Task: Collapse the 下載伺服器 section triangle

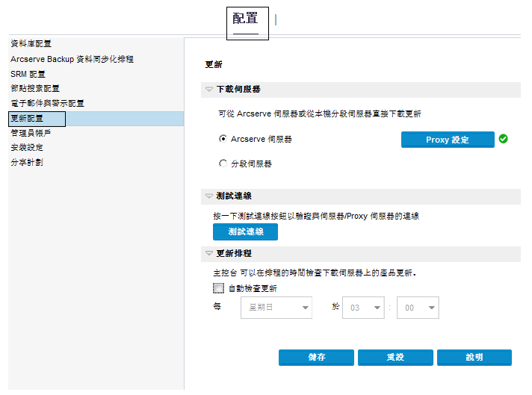Action: pos(209,90)
